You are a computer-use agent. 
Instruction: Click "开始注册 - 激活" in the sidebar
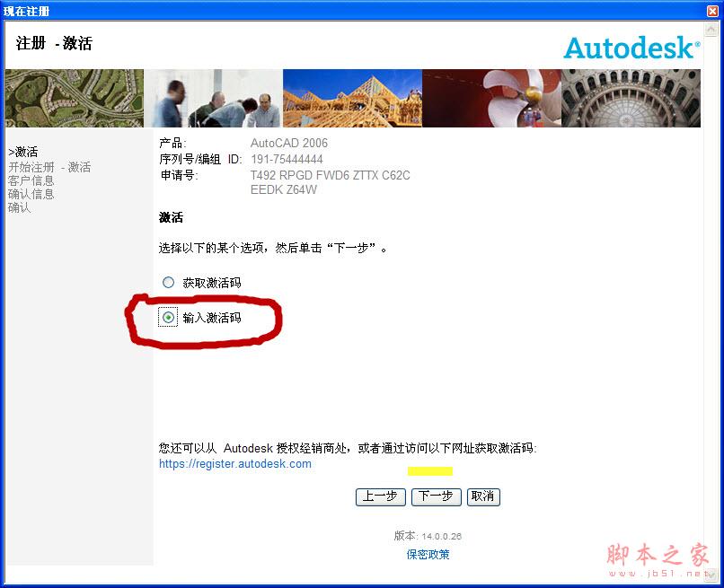click(x=49, y=166)
